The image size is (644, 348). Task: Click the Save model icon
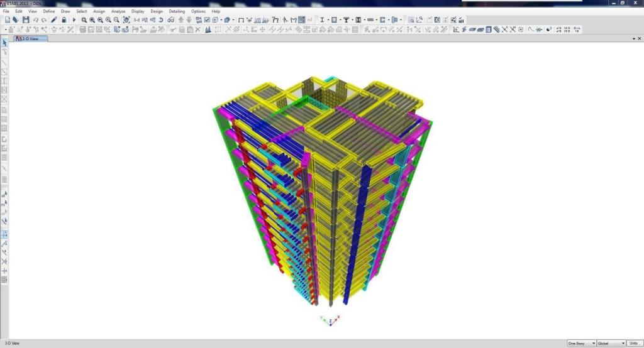25,20
